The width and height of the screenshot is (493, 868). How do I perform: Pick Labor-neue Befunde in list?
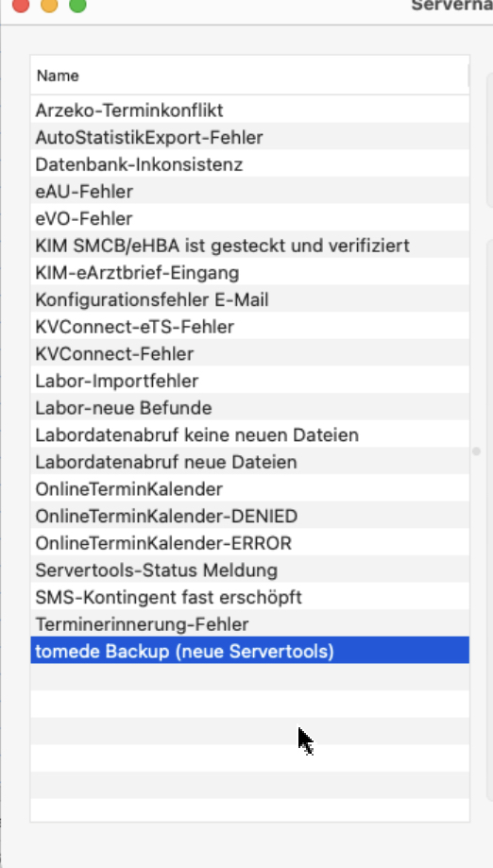click(x=250, y=407)
